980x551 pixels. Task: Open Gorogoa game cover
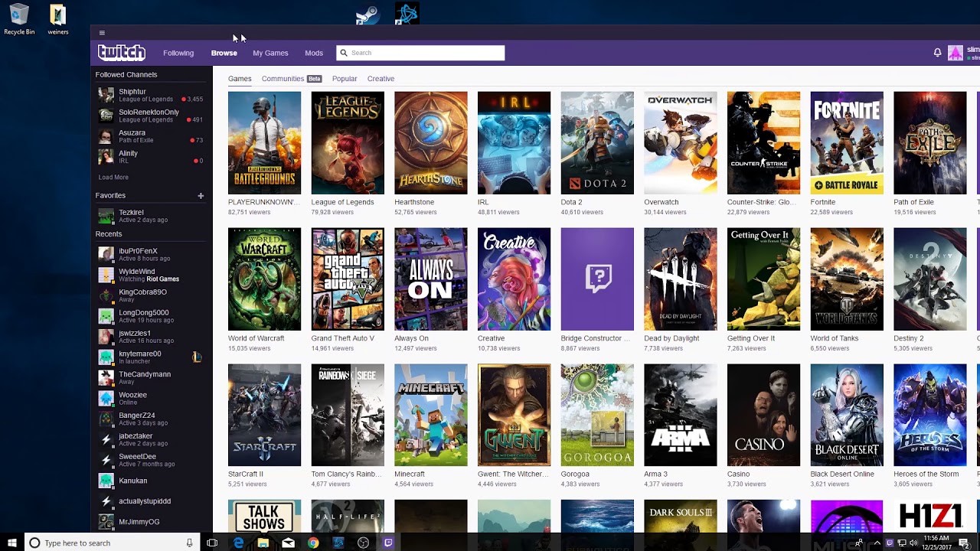point(597,415)
